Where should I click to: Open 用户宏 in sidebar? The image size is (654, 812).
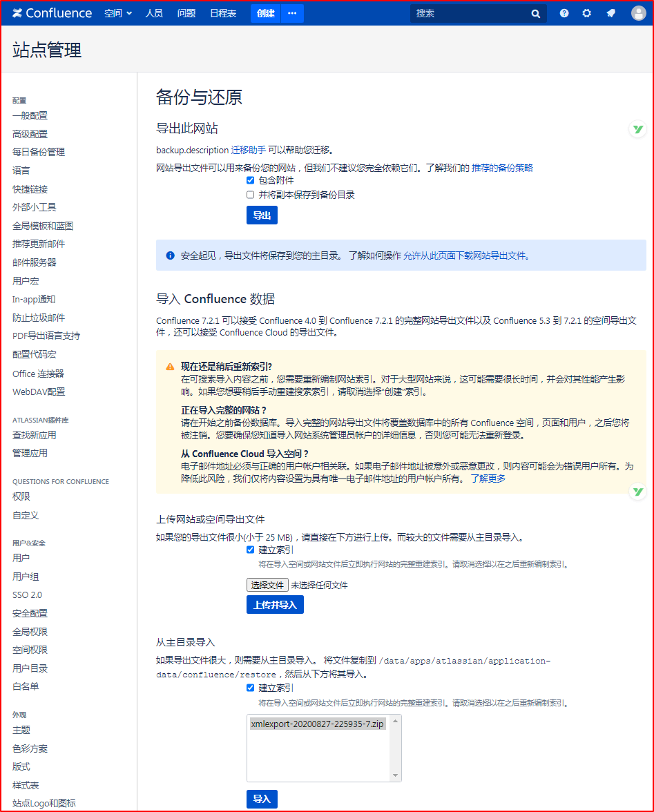[x=26, y=281]
